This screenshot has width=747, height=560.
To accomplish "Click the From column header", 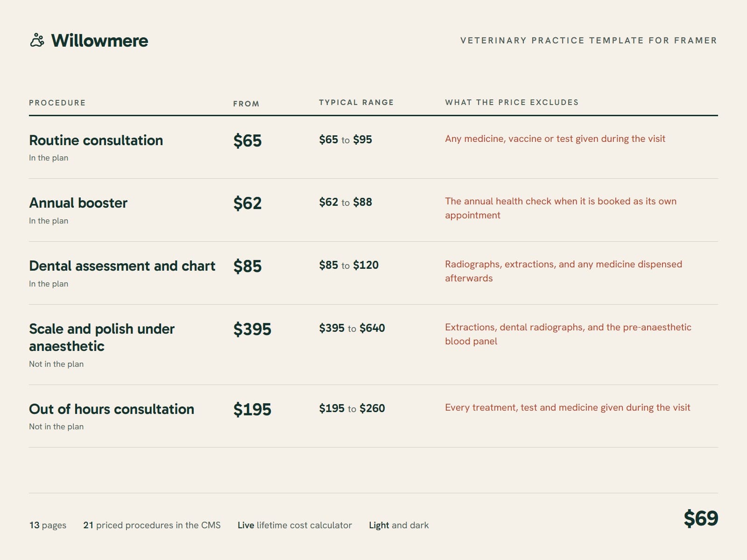I will point(246,104).
